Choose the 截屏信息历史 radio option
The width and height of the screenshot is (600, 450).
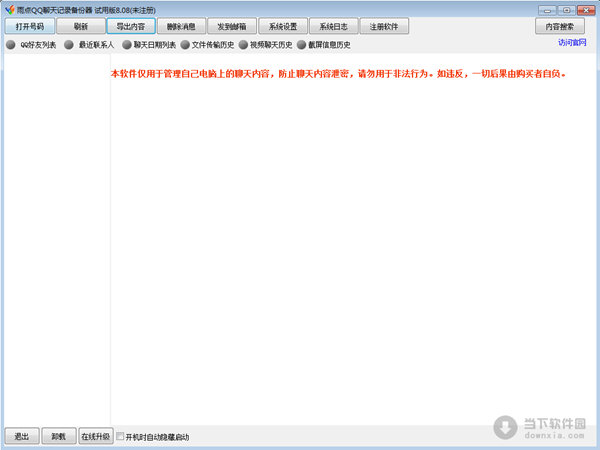tap(301, 45)
